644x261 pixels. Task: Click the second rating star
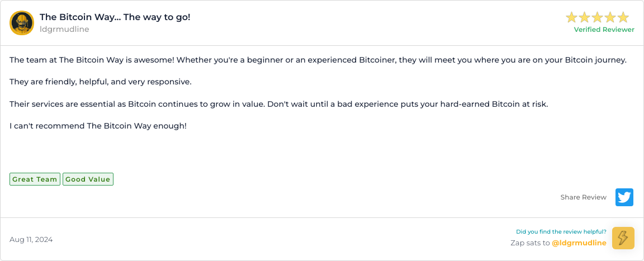[x=584, y=17]
